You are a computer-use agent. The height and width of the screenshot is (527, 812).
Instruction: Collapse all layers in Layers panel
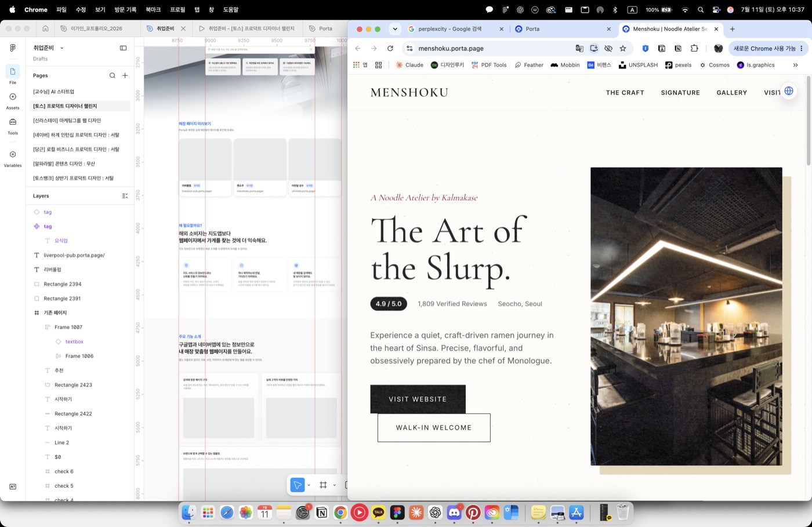pyautogui.click(x=125, y=196)
